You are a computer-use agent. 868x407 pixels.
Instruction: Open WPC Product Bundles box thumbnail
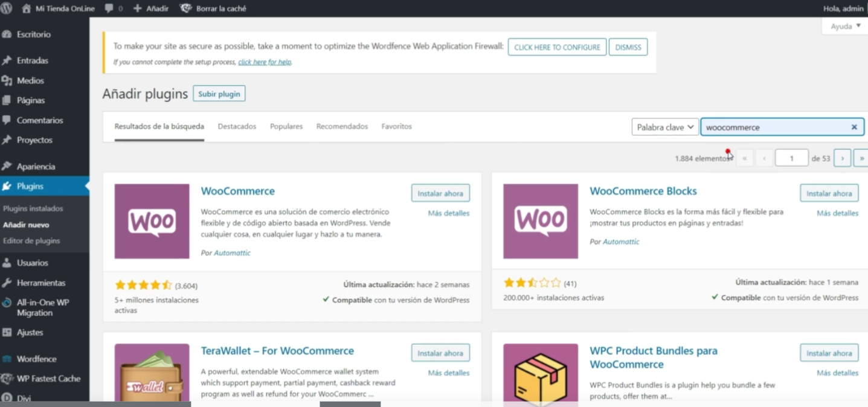coord(541,373)
